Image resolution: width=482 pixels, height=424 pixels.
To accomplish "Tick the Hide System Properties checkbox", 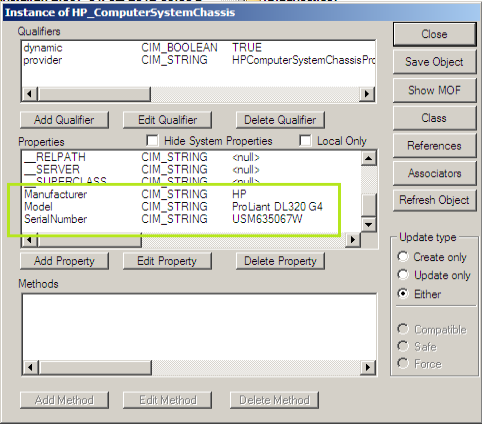I will (152, 141).
